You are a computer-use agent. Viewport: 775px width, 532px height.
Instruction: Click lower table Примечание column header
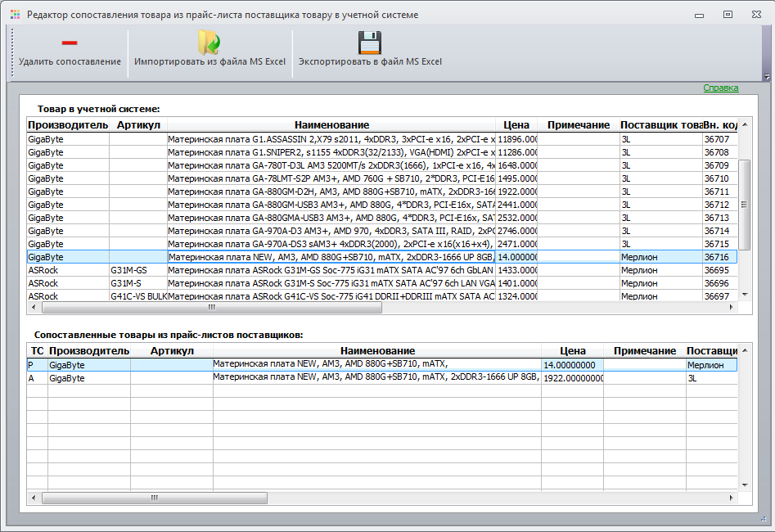pos(645,351)
